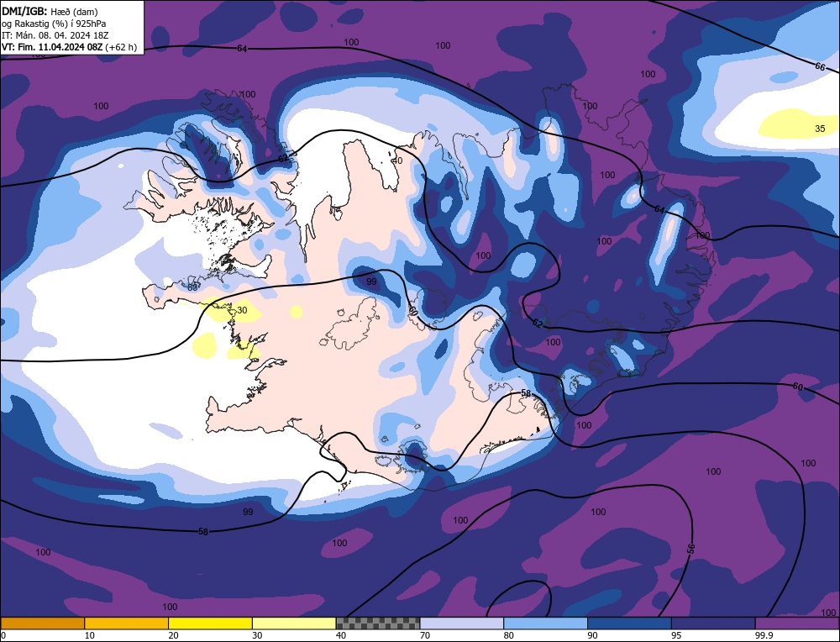Click the '10' legend tick label
Viewport: 840px width, 642px height.
(x=90, y=635)
